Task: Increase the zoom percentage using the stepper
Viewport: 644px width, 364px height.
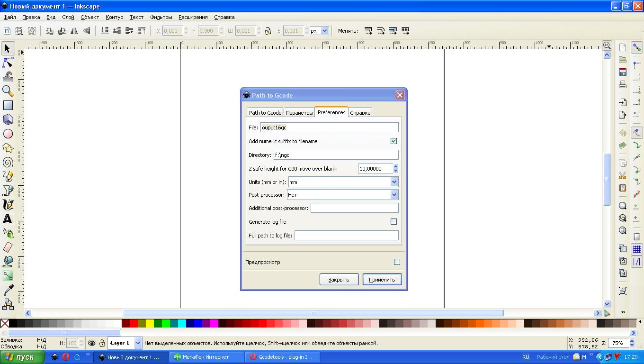Action: coord(632,341)
